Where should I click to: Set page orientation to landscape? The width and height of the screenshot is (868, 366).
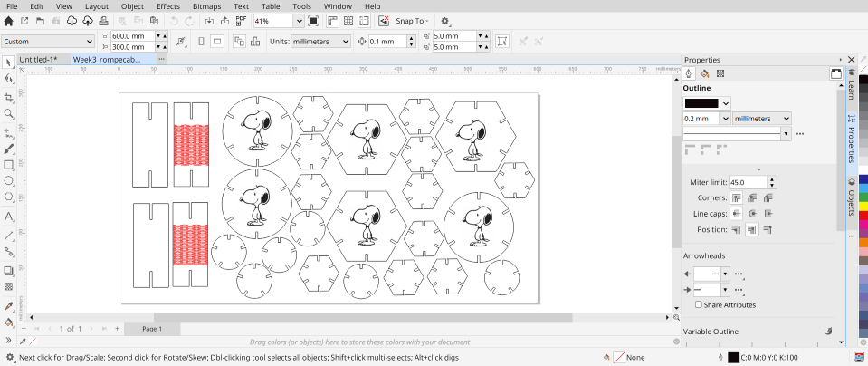pyautogui.click(x=217, y=42)
